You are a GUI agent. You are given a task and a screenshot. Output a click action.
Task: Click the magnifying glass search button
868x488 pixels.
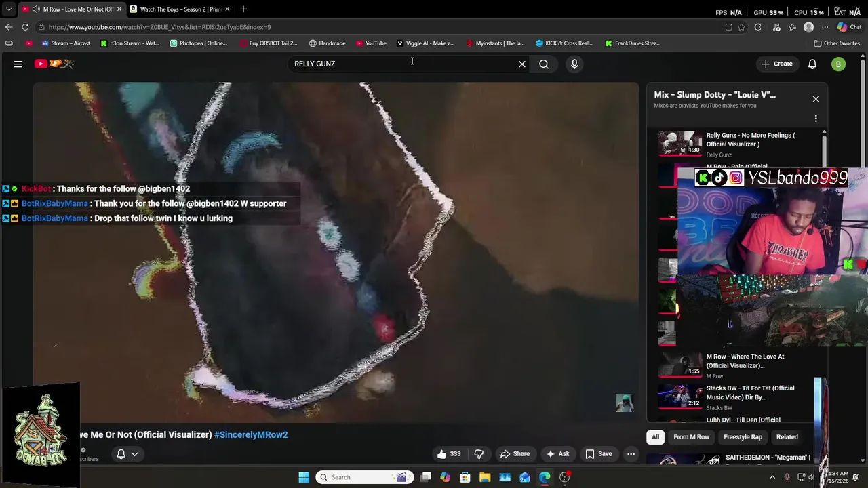[x=544, y=64]
